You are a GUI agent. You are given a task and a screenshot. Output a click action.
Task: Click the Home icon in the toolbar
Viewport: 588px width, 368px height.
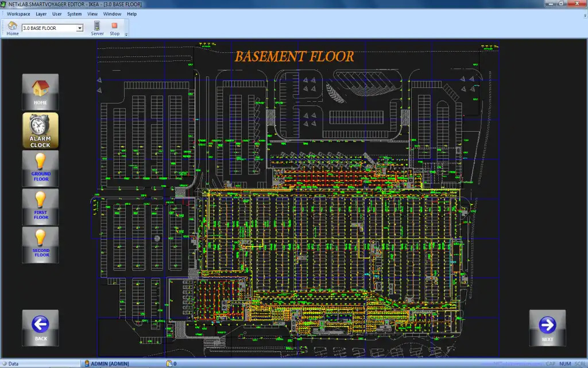(12, 26)
